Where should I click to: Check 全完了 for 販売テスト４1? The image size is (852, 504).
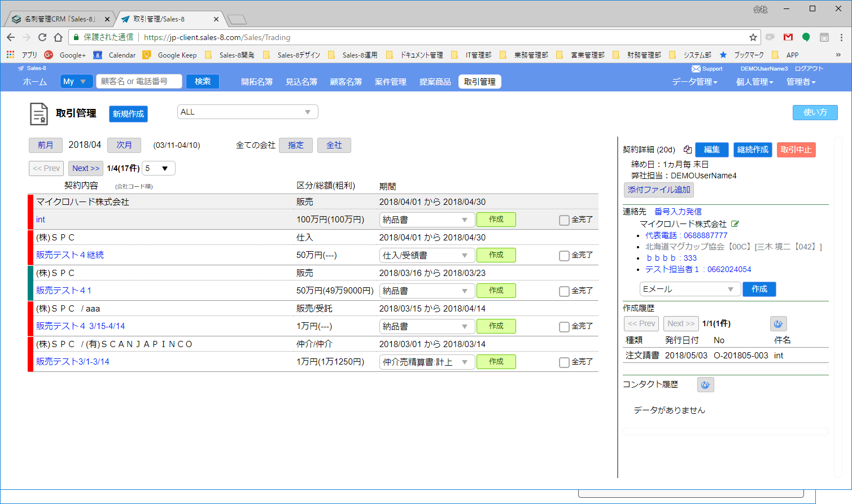[564, 291]
